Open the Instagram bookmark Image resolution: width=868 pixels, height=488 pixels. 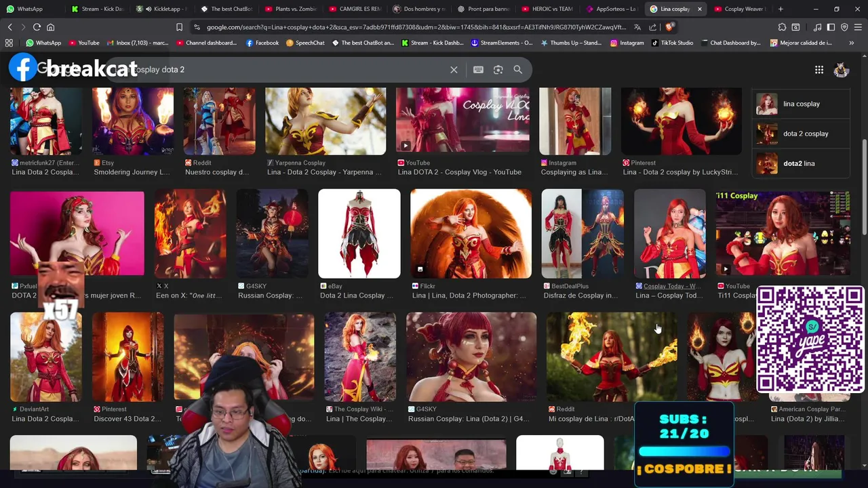coord(627,43)
